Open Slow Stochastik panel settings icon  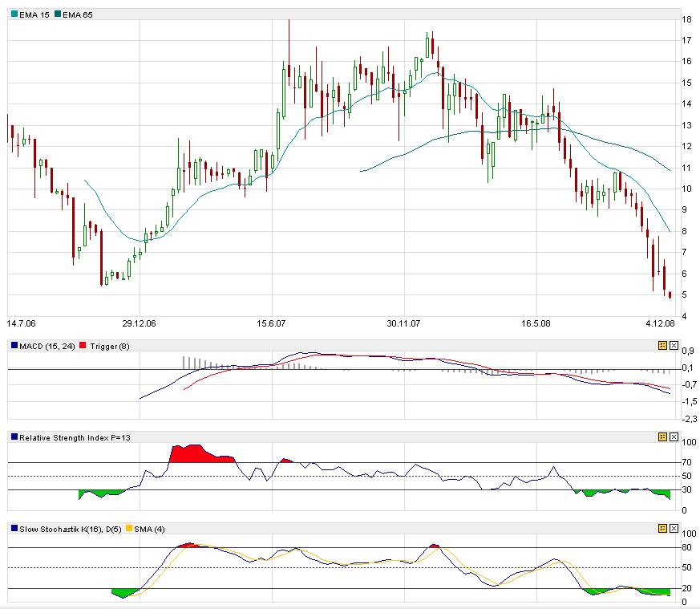click(x=662, y=529)
